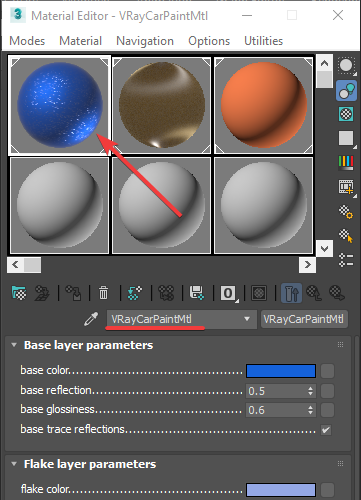361x500 pixels.
Task: Open the Utilities menu
Action: 264,41
